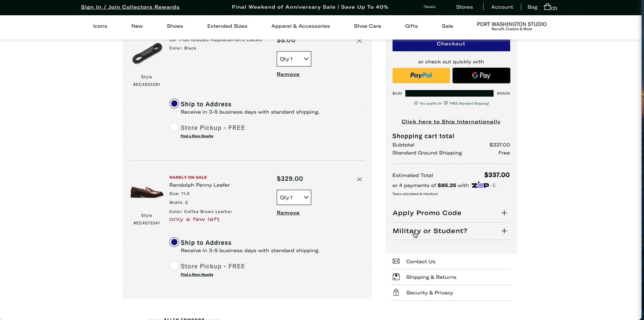
Task: Select Store Pickup for the laces
Action: point(174,127)
